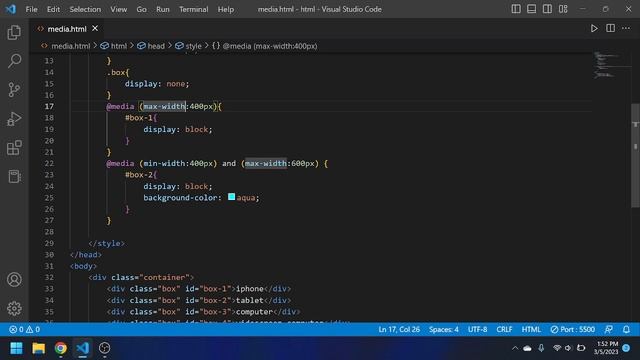Open File Explorer from the taskbar

coord(38,348)
